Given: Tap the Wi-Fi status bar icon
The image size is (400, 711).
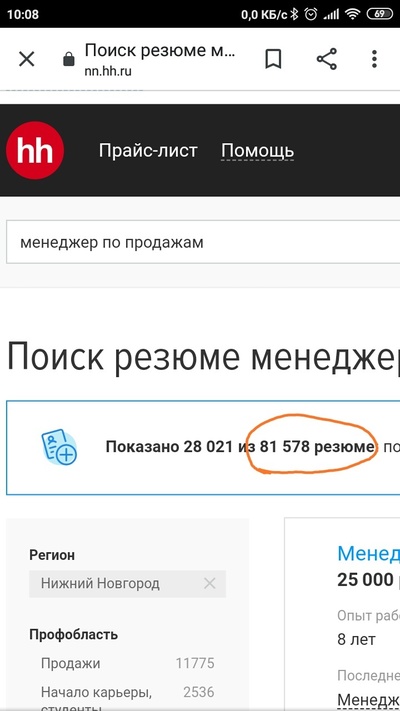Looking at the screenshot, I should 352,15.
